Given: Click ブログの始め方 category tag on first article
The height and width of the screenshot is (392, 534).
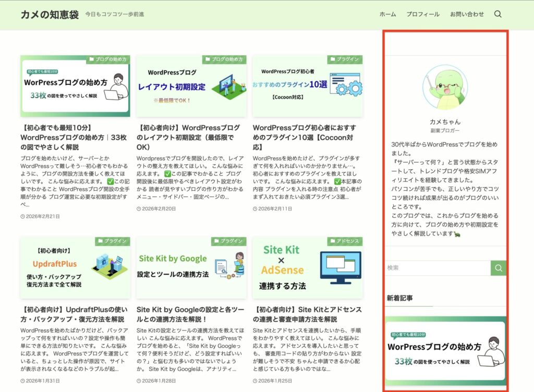Looking at the screenshot, I should click(108, 59).
